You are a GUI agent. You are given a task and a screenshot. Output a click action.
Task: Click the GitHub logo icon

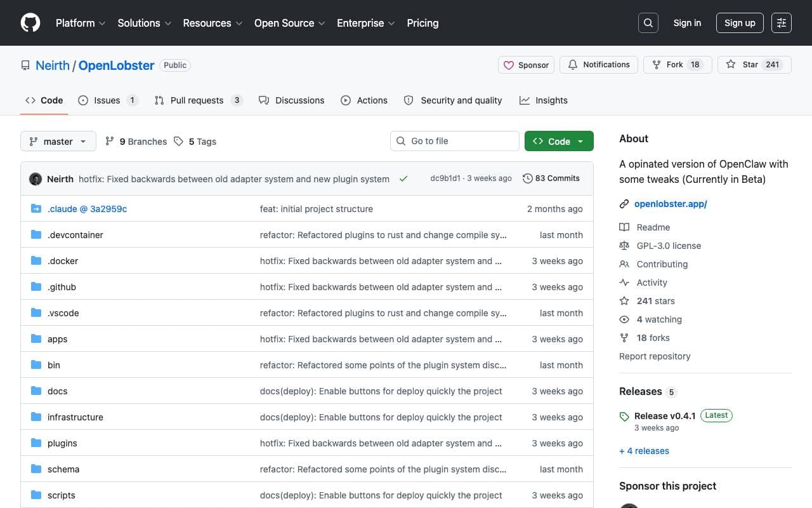coord(30,23)
